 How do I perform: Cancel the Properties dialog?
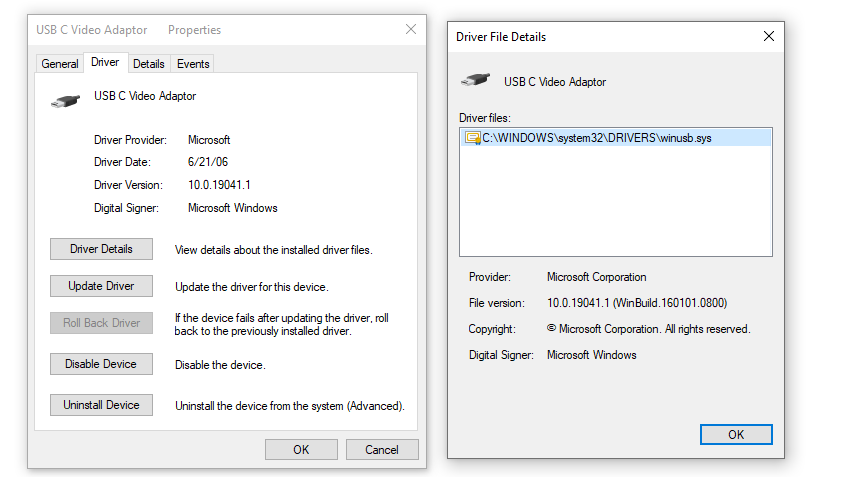382,450
